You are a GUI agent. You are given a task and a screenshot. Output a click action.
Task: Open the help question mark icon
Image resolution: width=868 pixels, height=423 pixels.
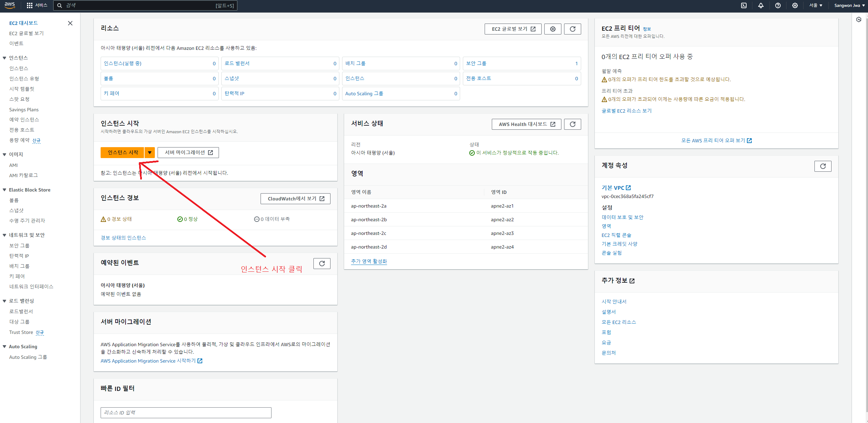(778, 5)
